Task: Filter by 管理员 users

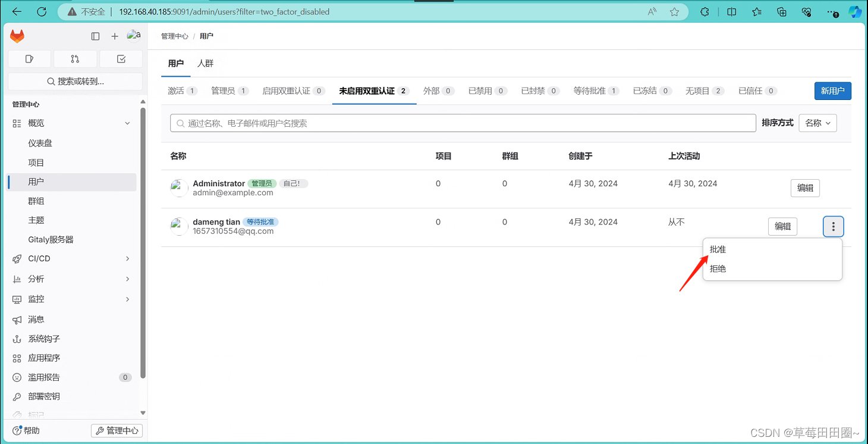Action: click(229, 91)
